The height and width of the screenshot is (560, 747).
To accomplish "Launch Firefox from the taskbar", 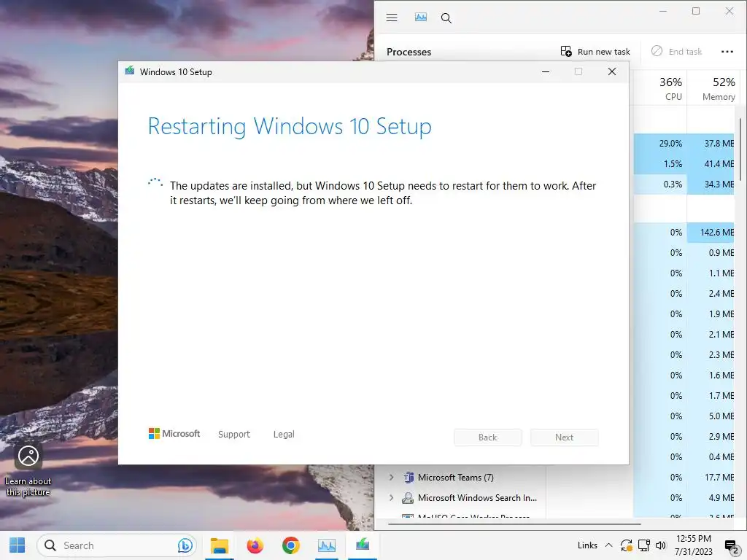I will [255, 545].
